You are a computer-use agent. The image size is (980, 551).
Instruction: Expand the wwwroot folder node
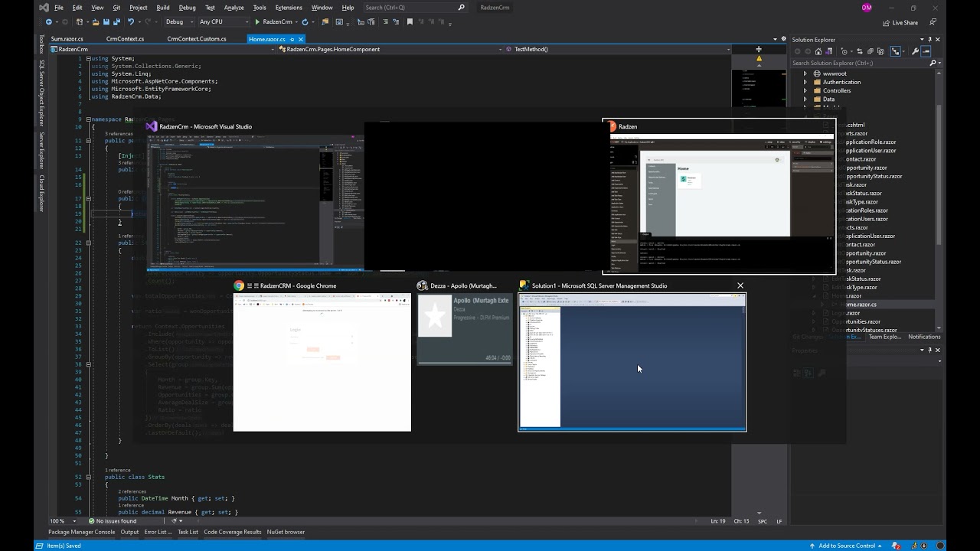point(805,73)
